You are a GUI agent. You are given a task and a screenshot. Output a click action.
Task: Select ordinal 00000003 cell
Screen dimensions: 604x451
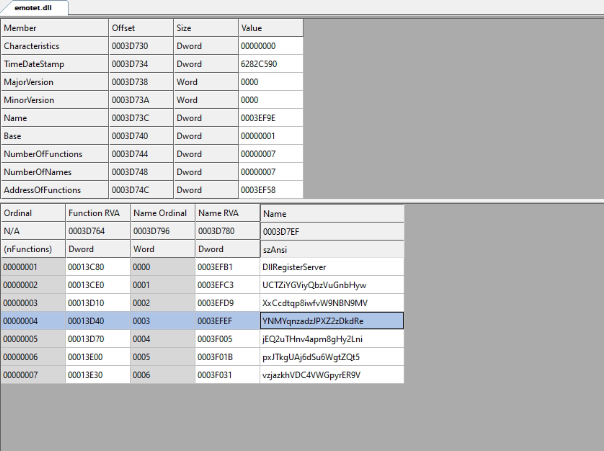tap(33, 303)
